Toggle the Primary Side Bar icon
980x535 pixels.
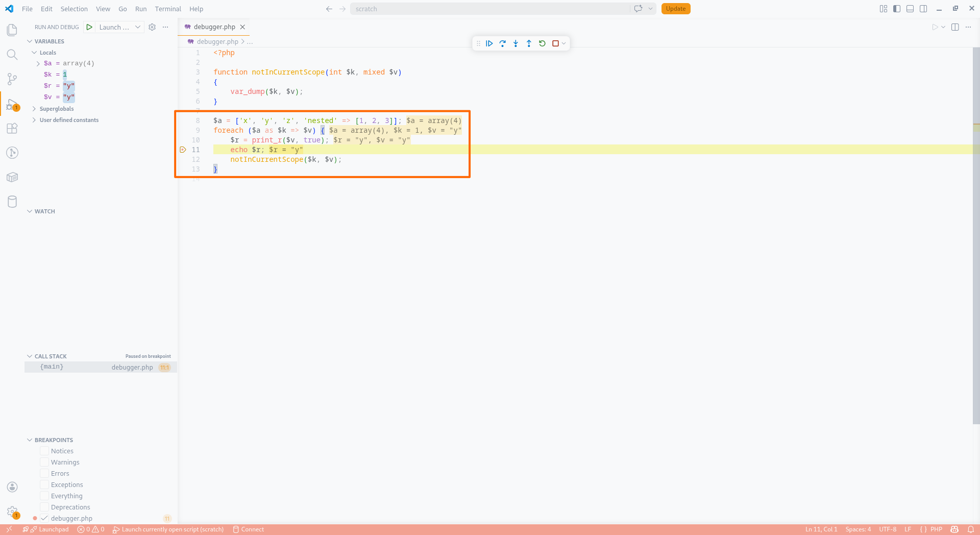click(x=897, y=9)
